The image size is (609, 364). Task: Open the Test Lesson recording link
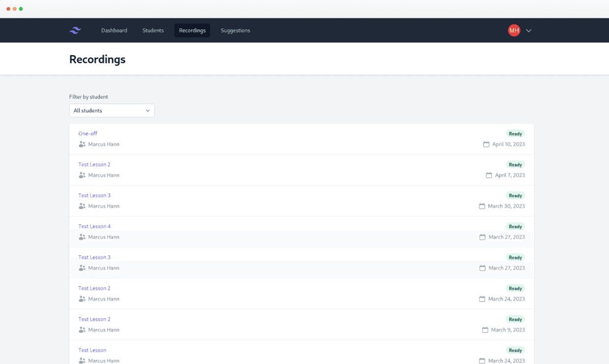[92, 350]
